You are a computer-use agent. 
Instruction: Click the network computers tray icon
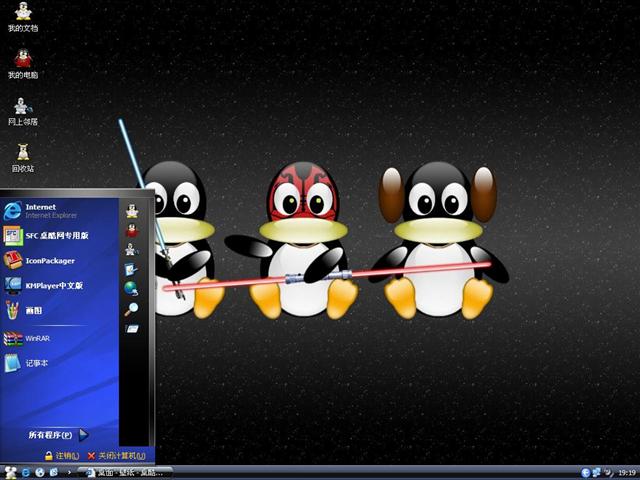click(596, 473)
